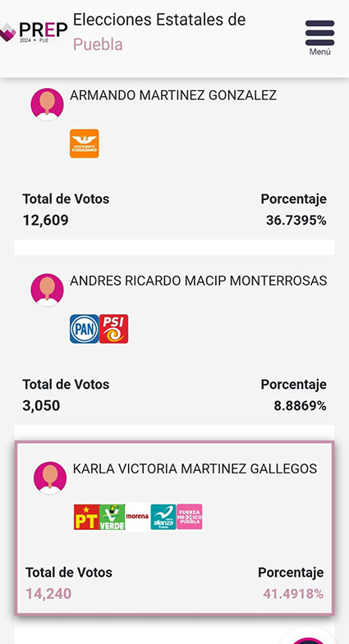
Task: Click the Puebla title text
Action: pyautogui.click(x=98, y=44)
